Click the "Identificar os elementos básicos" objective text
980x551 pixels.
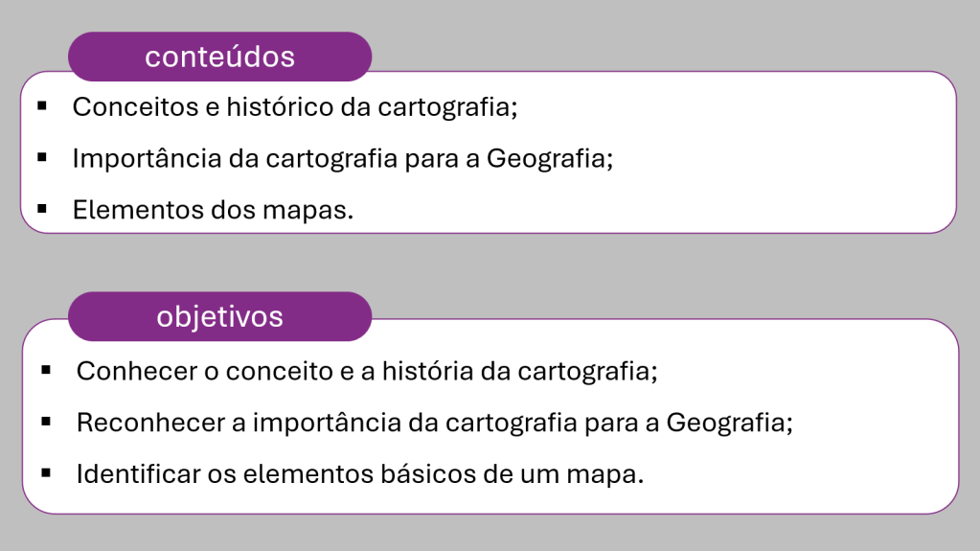point(360,473)
